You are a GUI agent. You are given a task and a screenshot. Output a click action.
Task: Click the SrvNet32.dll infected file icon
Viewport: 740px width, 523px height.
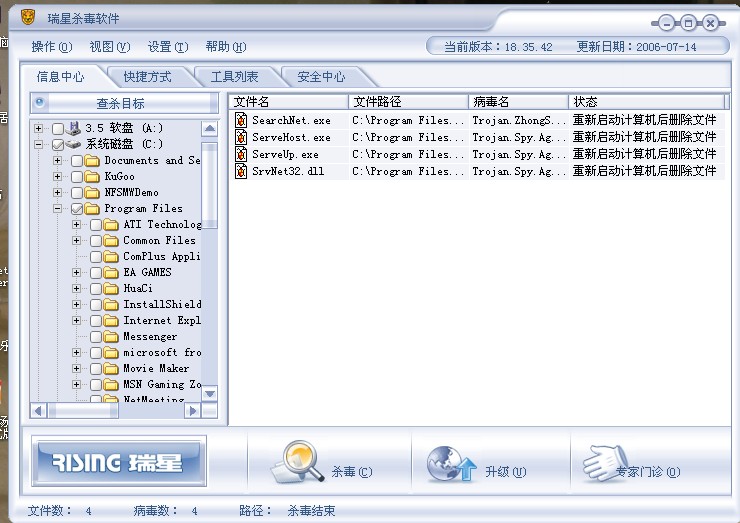(241, 171)
